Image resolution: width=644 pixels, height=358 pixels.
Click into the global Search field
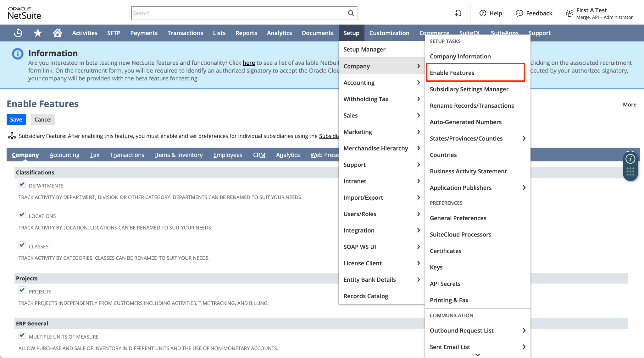239,13
